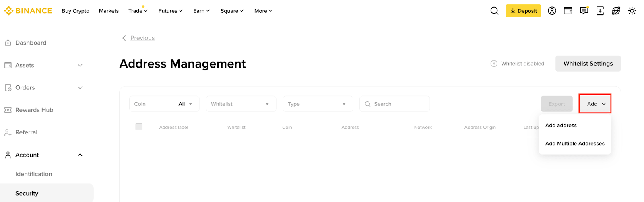This screenshot has height=202, width=644.
Task: Open the Earn menu dropdown
Action: coord(202,11)
